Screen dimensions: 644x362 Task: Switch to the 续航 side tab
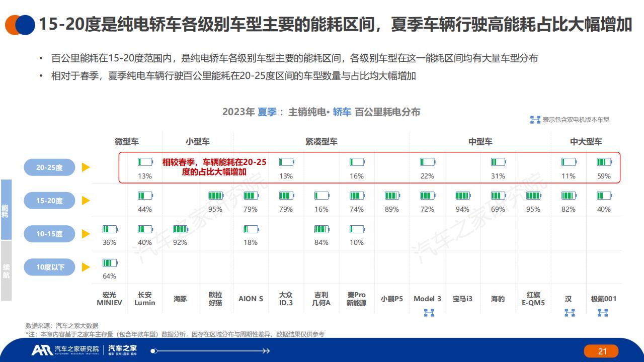point(6,271)
